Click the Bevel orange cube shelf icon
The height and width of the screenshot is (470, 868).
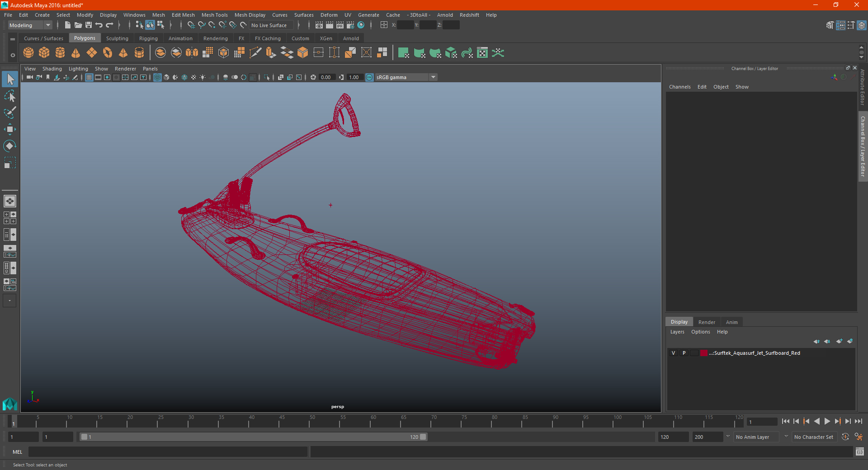click(x=303, y=53)
